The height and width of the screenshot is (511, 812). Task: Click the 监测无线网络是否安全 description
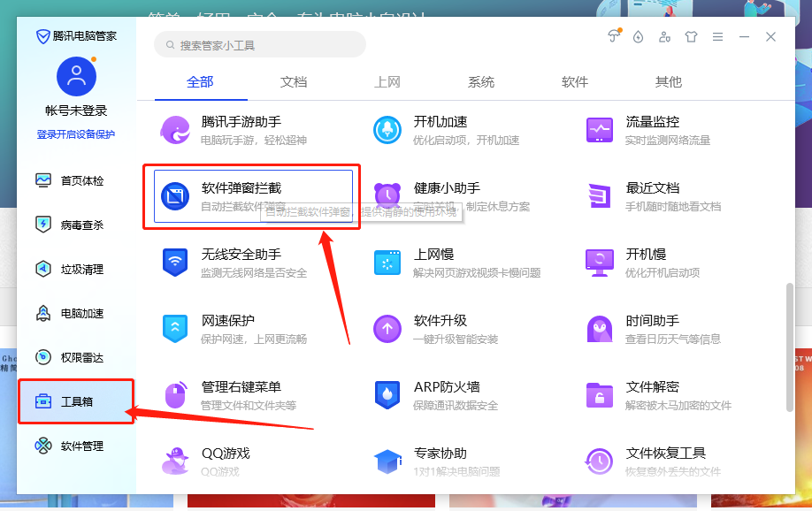click(x=254, y=273)
